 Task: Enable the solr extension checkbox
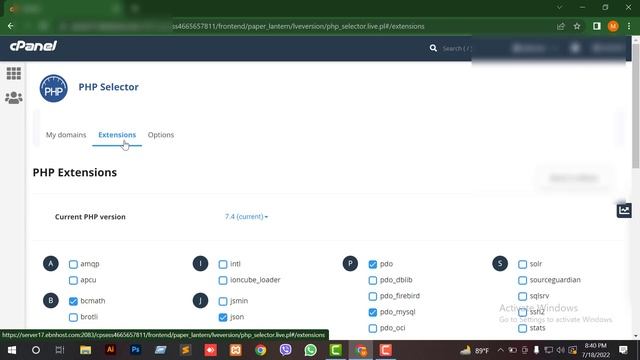coord(522,264)
